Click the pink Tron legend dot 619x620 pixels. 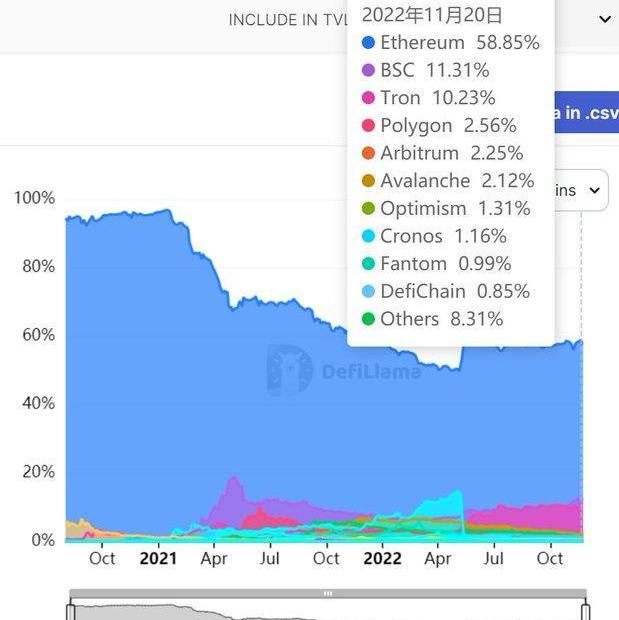pyautogui.click(x=368, y=98)
